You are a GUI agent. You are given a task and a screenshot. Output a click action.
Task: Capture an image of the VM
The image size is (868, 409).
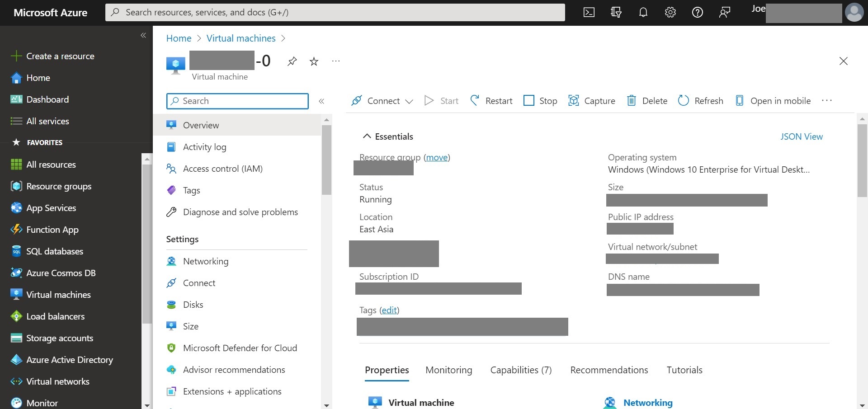coord(592,100)
